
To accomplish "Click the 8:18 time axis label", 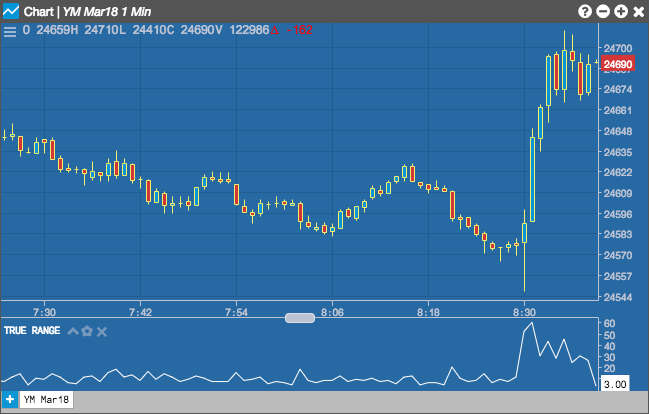I will [x=428, y=312].
